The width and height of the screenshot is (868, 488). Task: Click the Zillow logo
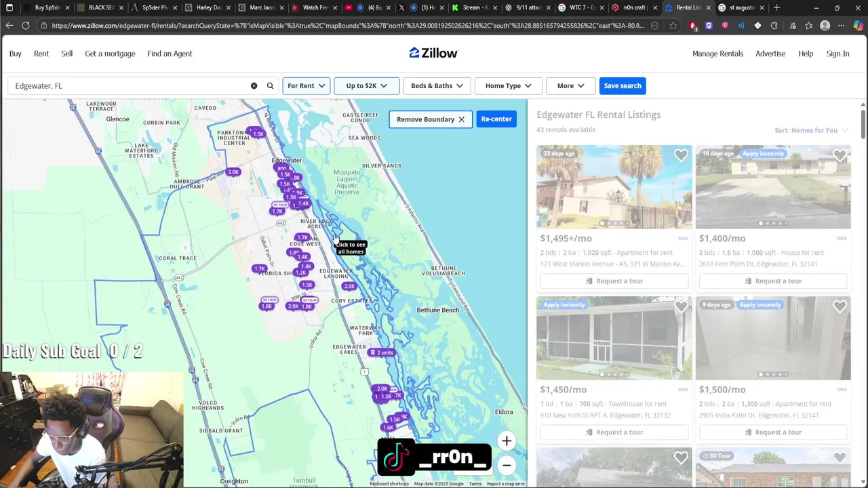pos(433,53)
